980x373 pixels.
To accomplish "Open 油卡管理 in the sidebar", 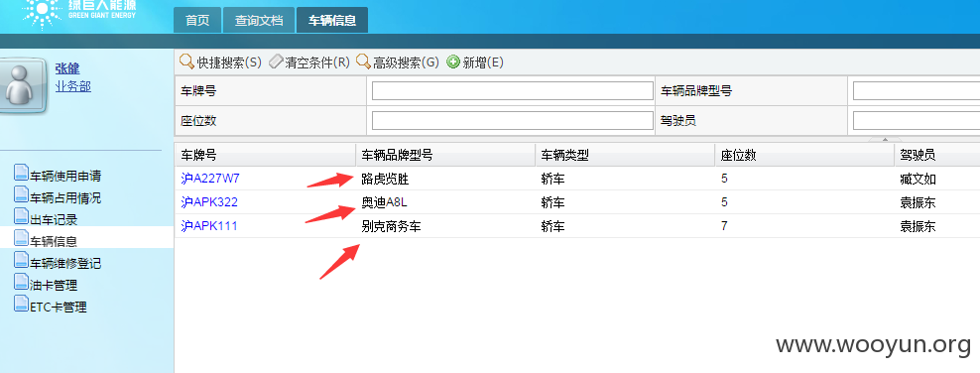I will [x=54, y=286].
